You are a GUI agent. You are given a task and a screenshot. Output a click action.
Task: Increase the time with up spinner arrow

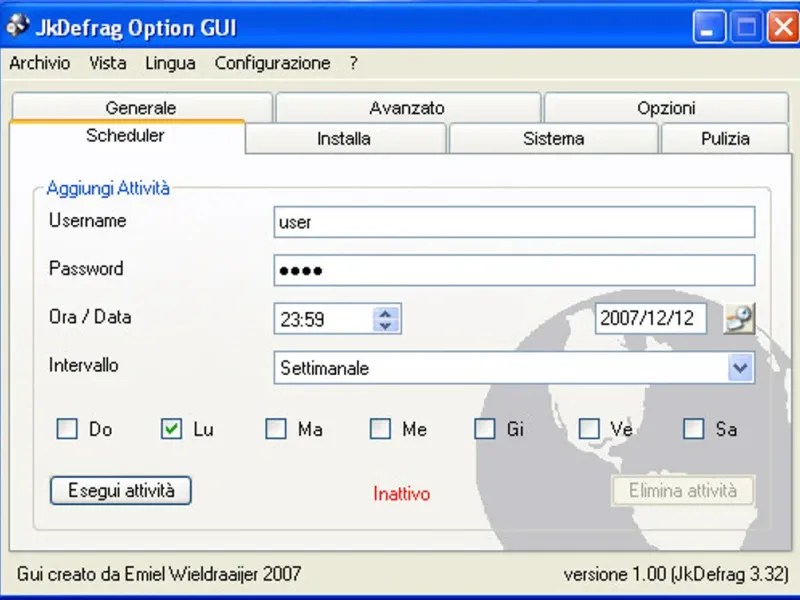(x=386, y=313)
